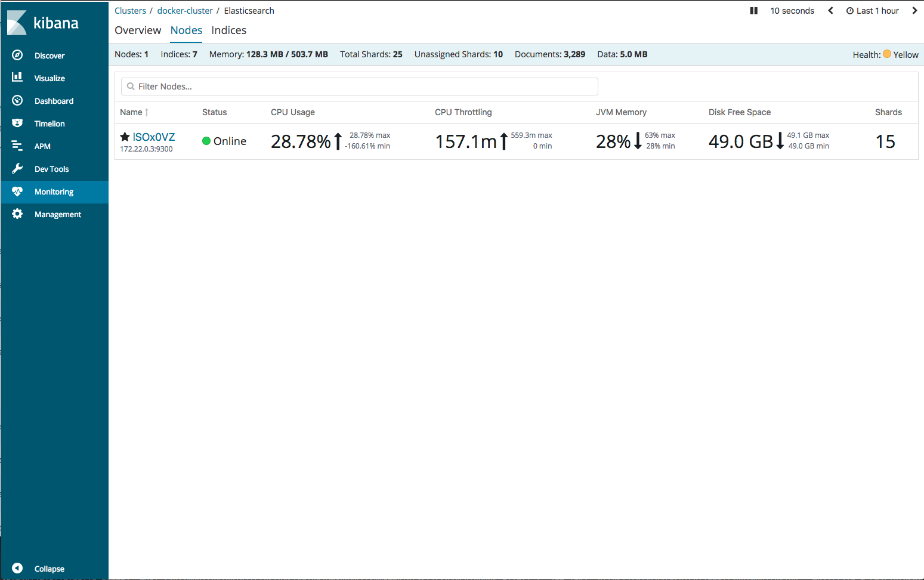Switch to the Overview tab

pos(138,30)
